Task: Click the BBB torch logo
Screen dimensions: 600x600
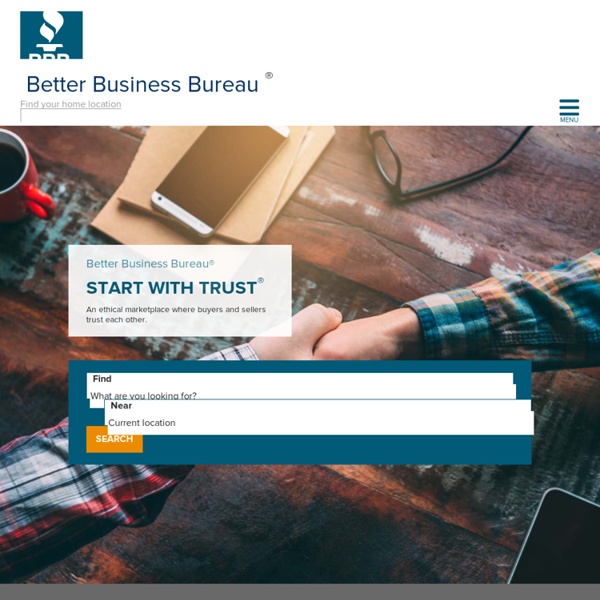Action: [x=51, y=35]
